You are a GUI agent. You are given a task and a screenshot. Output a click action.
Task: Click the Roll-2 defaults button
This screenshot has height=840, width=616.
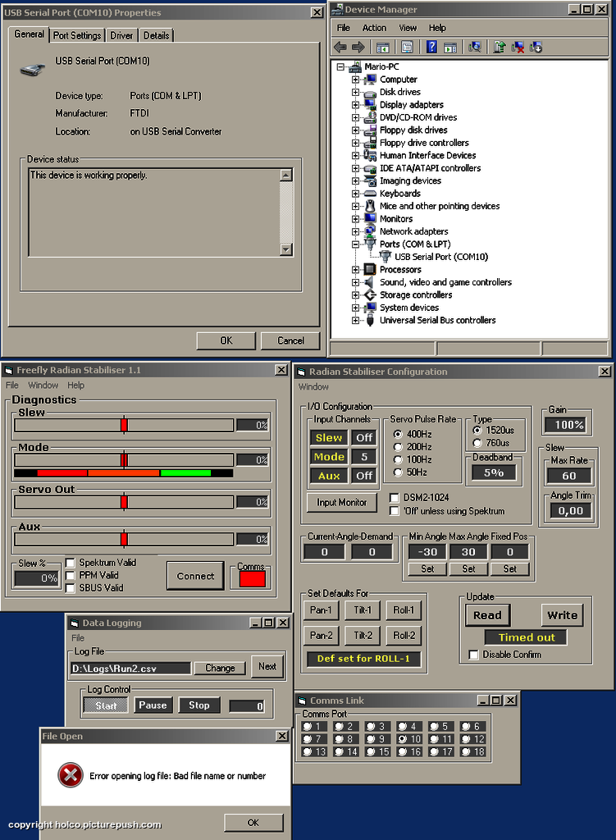404,636
